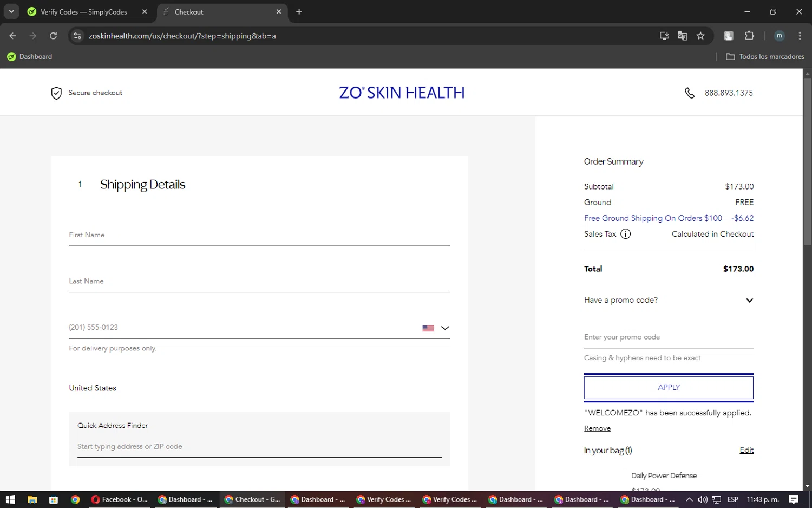The image size is (812, 508).
Task: Open the hand-pointer extension icon
Action: tap(729, 36)
